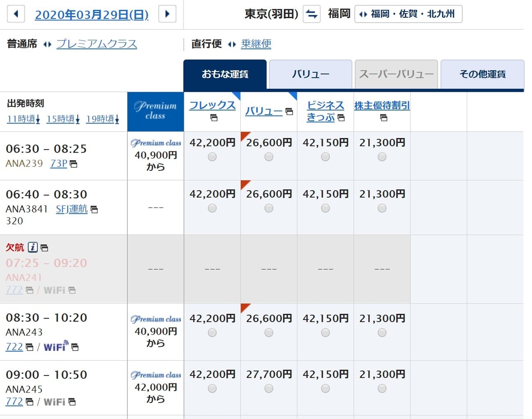532x419 pixels.
Task: Select 株主優待割引 21,300円 for ANA245
Action: [382, 388]
